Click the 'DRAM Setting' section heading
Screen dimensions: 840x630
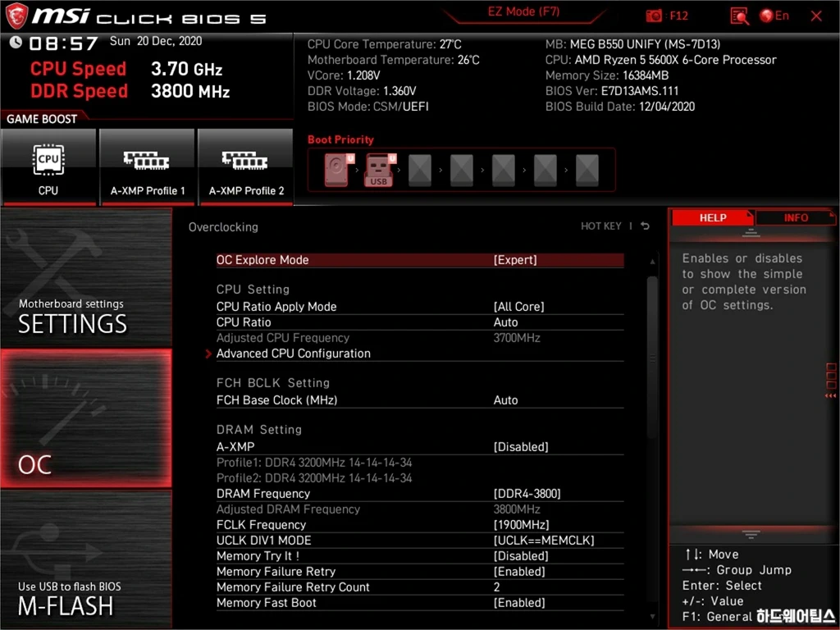tap(259, 430)
